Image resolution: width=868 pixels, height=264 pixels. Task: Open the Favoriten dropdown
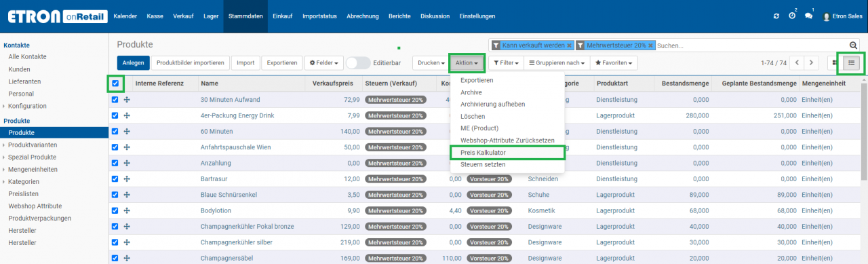pyautogui.click(x=614, y=62)
